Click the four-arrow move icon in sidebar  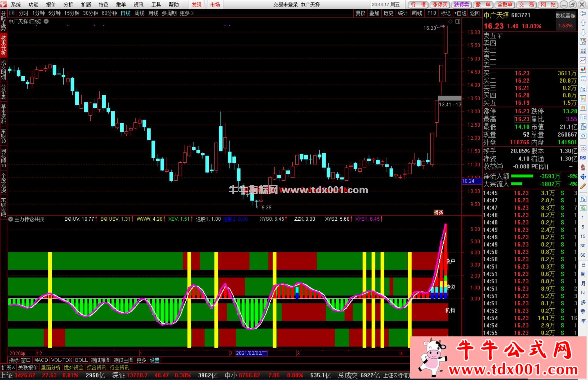583,177
